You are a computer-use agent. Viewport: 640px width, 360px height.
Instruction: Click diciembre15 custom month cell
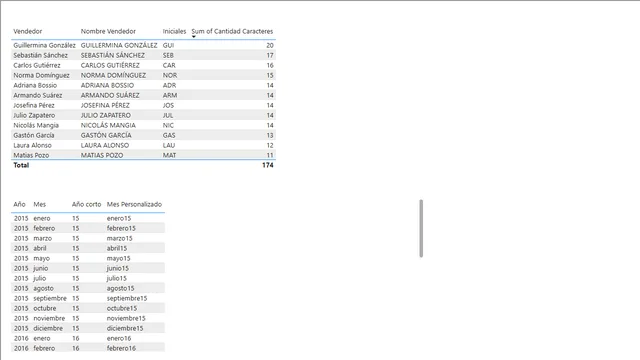pos(125,328)
